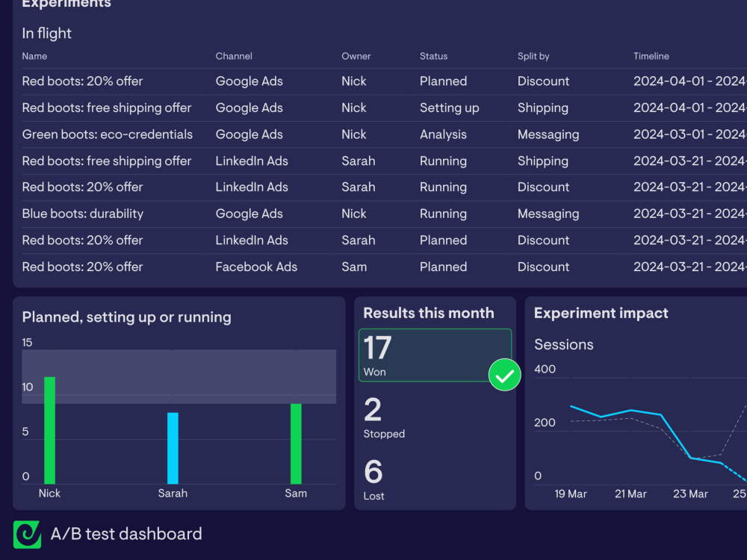Click Running status in Blue boots row
The height and width of the screenshot is (560, 747).
pyautogui.click(x=443, y=214)
